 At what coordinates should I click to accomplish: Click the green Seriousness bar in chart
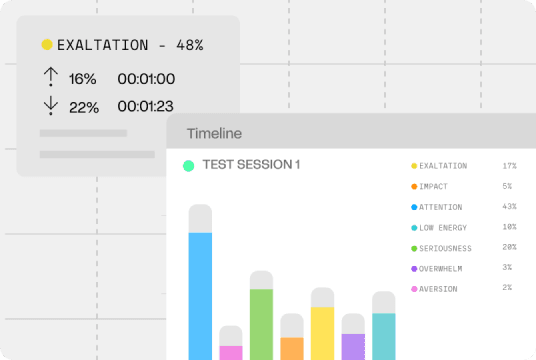(x=262, y=324)
